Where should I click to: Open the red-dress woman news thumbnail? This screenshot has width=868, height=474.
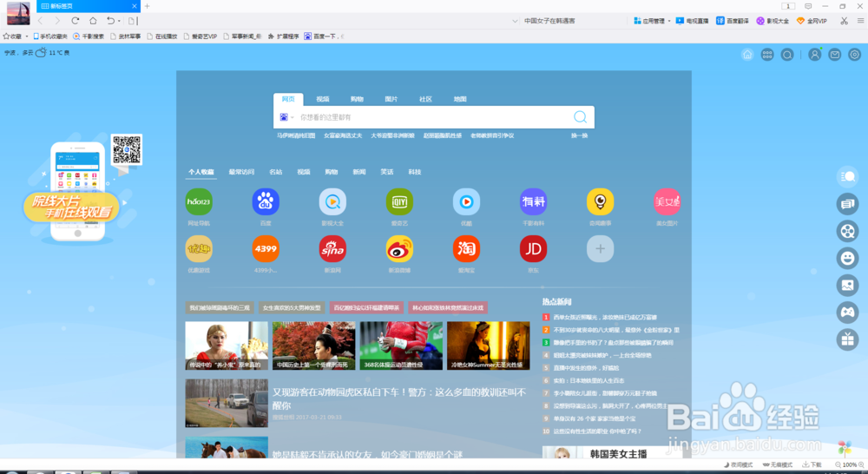[x=227, y=346]
